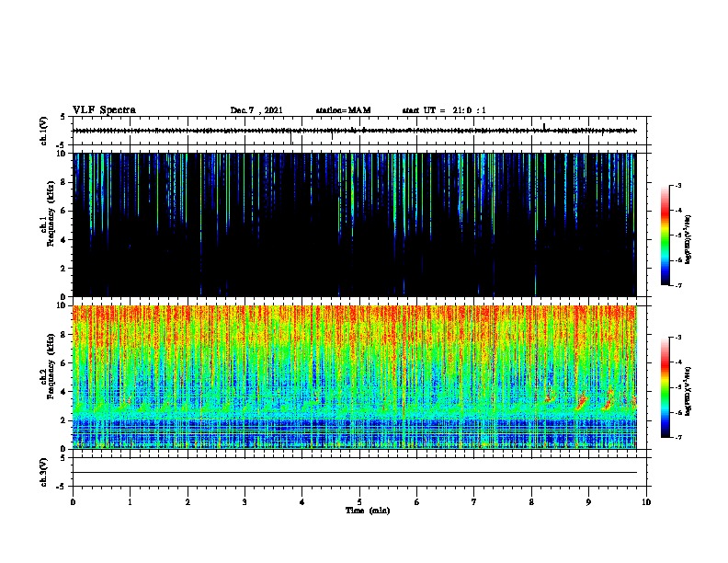Click the 'ch.3(V)' axis label
This screenshot has width=728, height=563.
[43, 472]
